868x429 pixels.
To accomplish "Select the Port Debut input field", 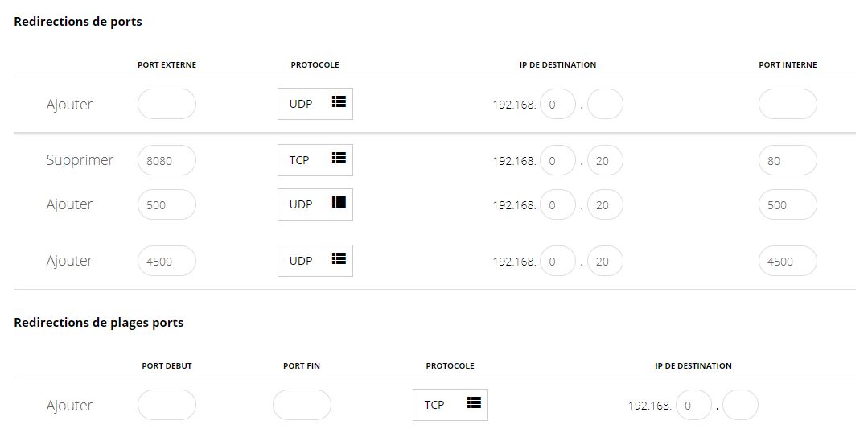I will (167, 405).
